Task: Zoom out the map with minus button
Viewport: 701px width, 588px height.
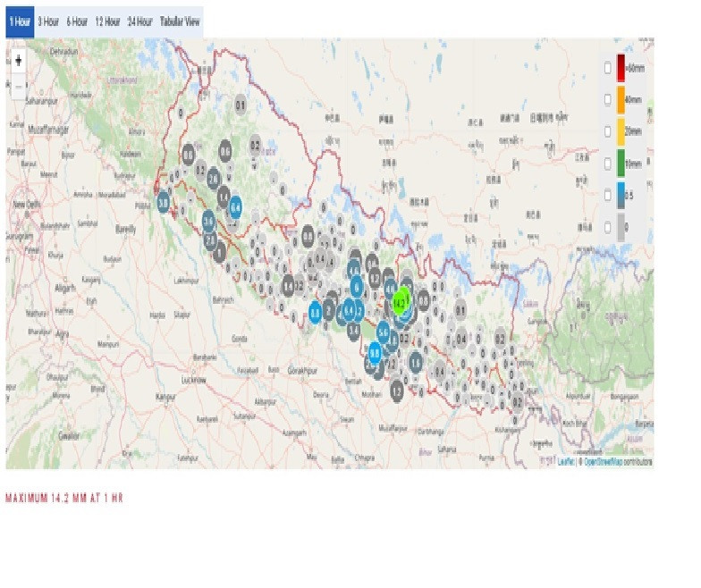Action: pyautogui.click(x=18, y=86)
